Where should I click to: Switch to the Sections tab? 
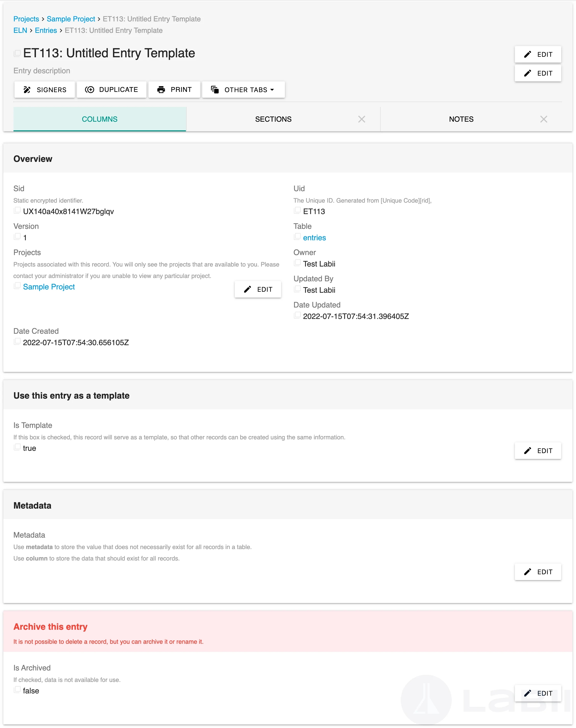[x=273, y=119]
